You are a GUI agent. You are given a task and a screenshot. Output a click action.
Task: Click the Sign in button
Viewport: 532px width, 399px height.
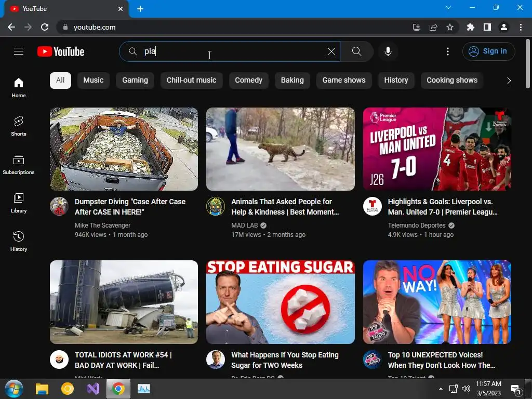(488, 51)
